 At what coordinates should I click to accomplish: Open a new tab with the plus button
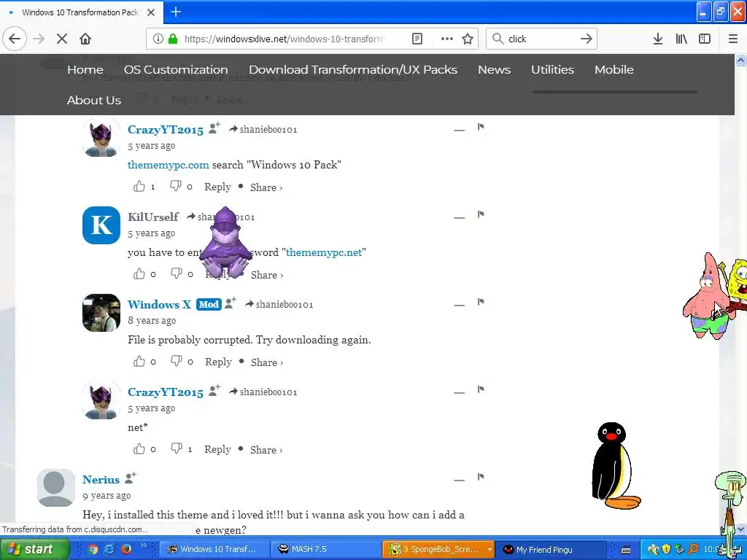pos(176,12)
